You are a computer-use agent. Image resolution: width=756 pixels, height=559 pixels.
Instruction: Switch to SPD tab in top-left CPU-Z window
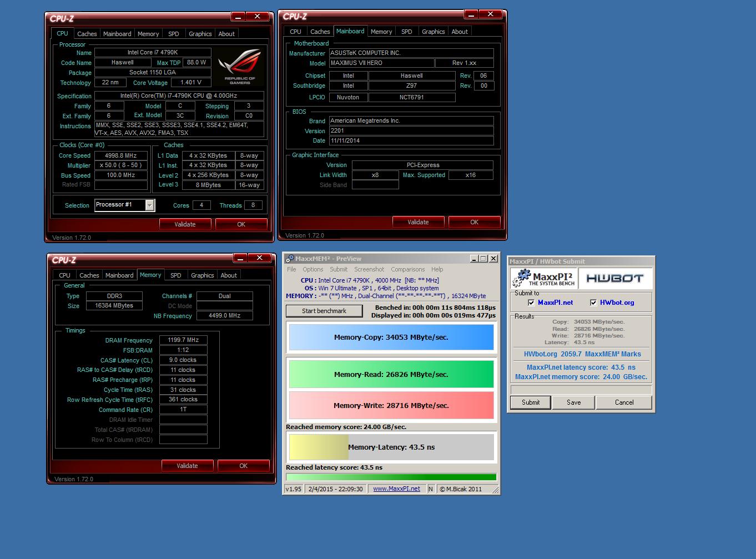(174, 34)
